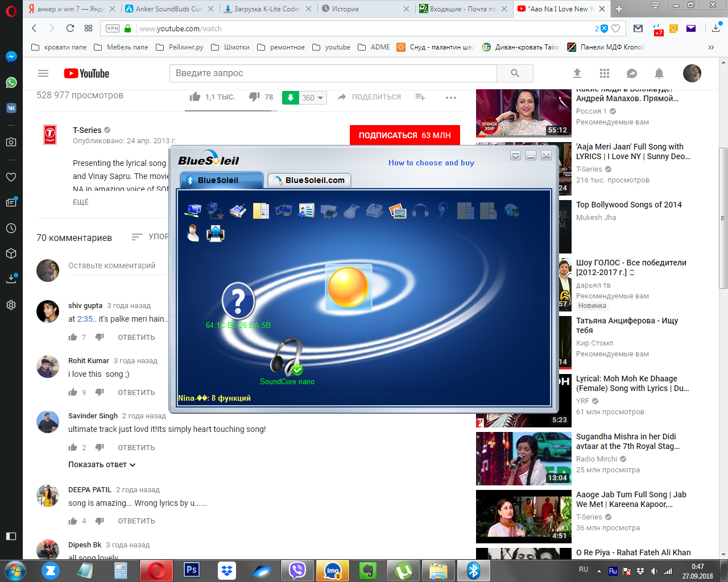
Task: Select the orange sun local device
Action: coord(348,287)
